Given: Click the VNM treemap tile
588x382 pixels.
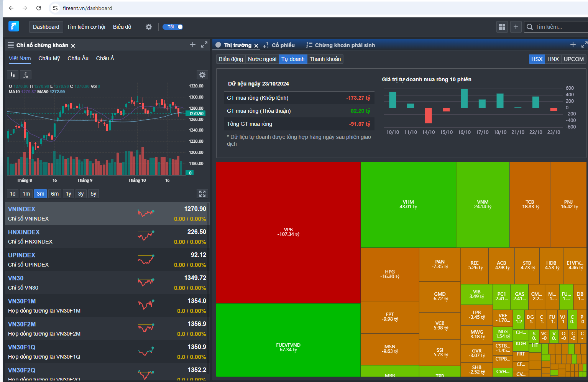Looking at the screenshot, I should [x=483, y=204].
